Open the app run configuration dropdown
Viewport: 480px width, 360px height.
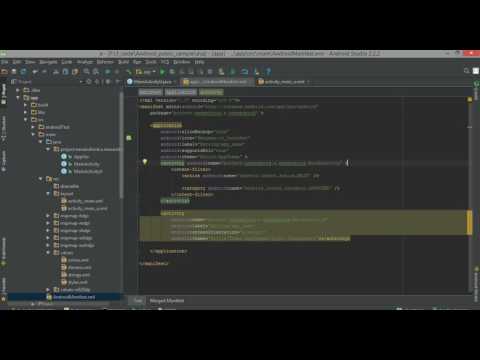click(x=146, y=72)
